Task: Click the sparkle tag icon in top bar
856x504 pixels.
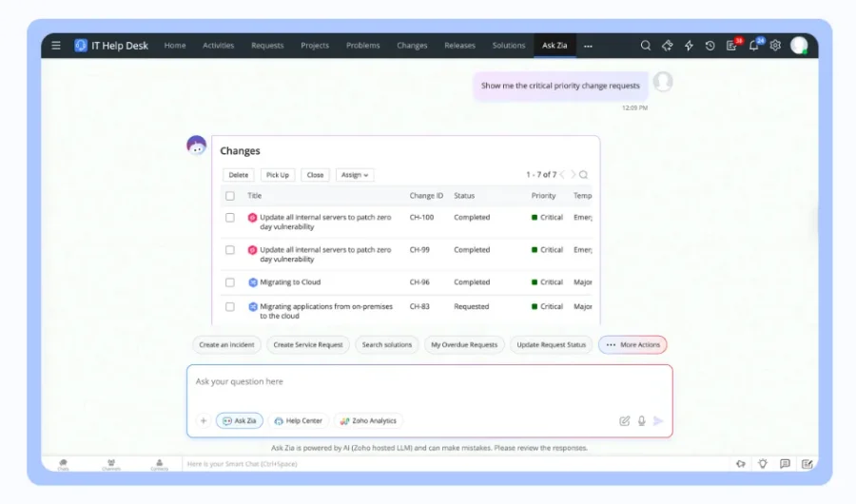Action: click(x=667, y=46)
